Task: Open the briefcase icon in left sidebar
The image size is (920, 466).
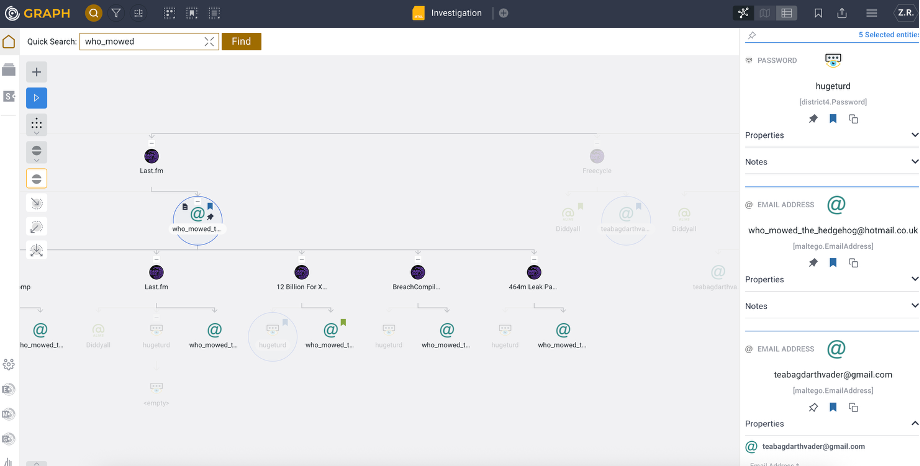Action: coord(9,69)
